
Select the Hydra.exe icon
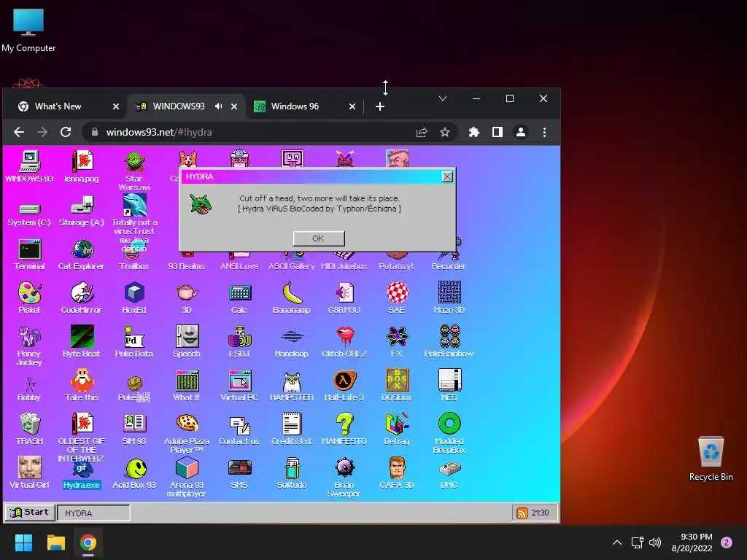[x=82, y=474]
